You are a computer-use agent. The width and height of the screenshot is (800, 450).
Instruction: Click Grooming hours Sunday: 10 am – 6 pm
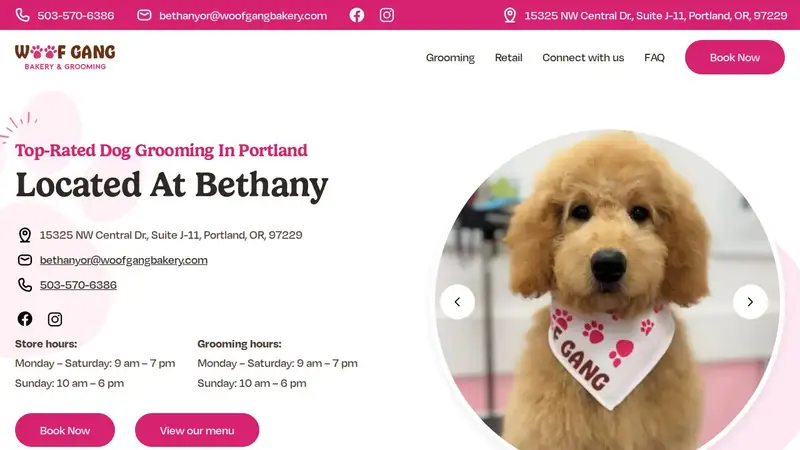pyautogui.click(x=252, y=383)
